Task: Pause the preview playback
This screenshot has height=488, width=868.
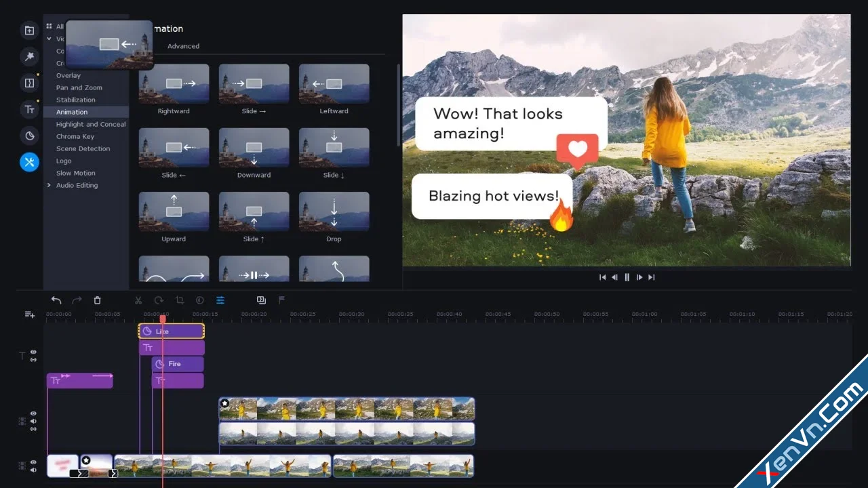Action: pyautogui.click(x=627, y=277)
